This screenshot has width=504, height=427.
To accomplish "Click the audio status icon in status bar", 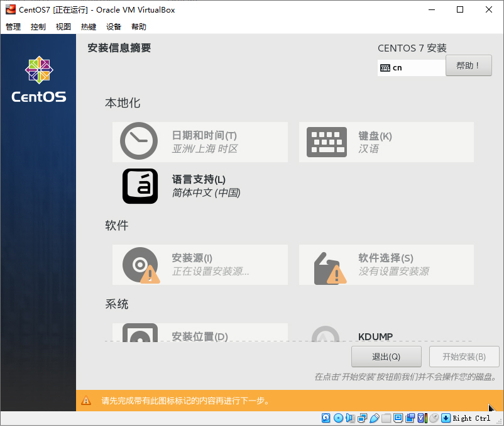I will click(351, 418).
